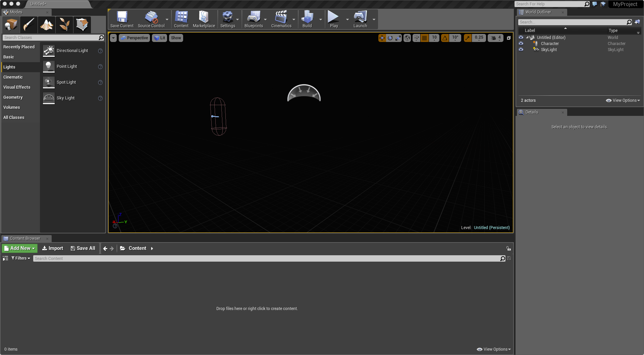
Task: Open the Content toolbar button
Action: pyautogui.click(x=181, y=19)
